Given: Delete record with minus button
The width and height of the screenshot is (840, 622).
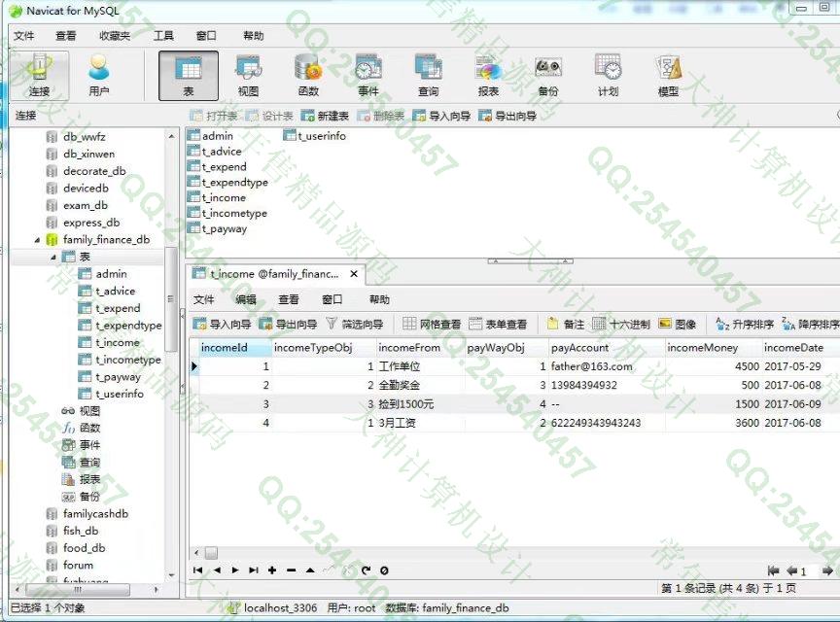Looking at the screenshot, I should [x=291, y=570].
